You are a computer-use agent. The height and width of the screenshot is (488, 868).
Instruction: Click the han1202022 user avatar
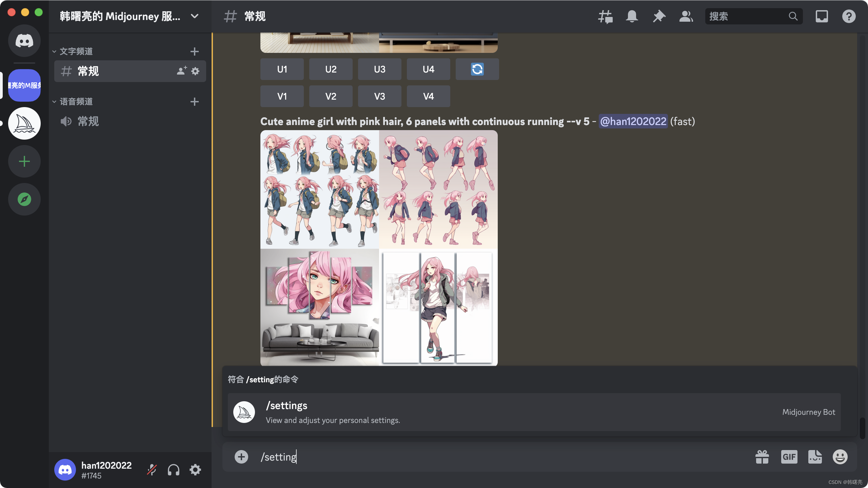point(65,470)
